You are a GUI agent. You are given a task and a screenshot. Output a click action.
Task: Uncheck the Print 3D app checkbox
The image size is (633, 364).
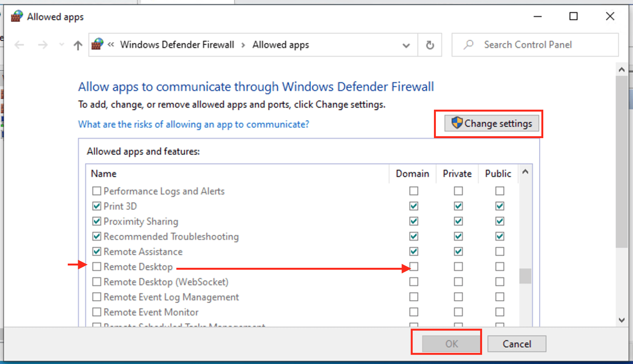(x=97, y=206)
